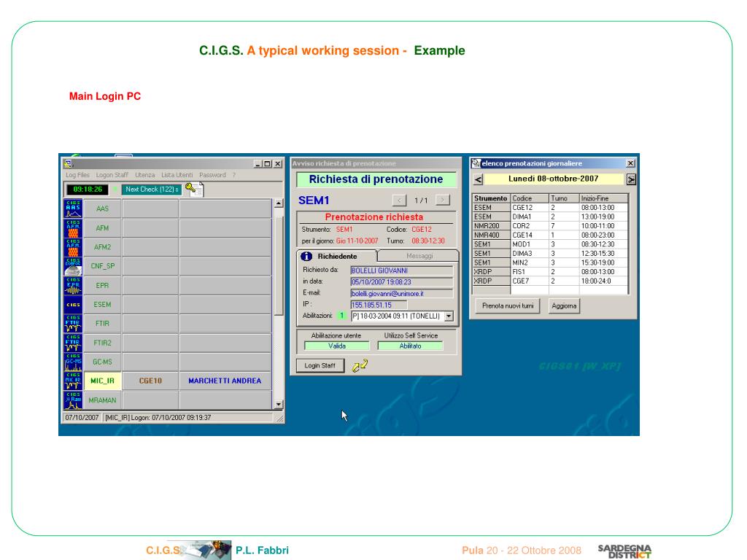Click the Prenota nuovi turni button
The height and width of the screenshot is (560, 747).
508,306
